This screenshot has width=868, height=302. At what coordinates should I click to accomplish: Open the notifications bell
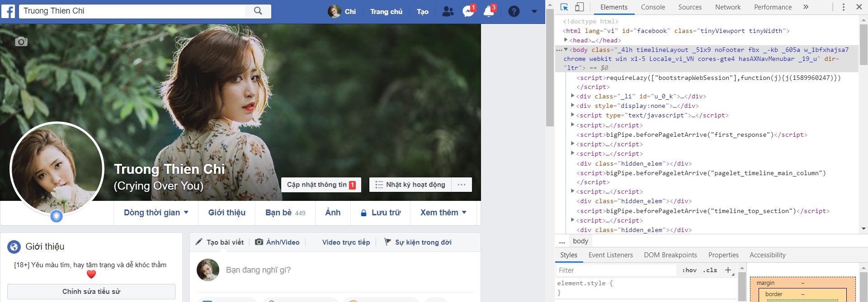pyautogui.click(x=489, y=11)
